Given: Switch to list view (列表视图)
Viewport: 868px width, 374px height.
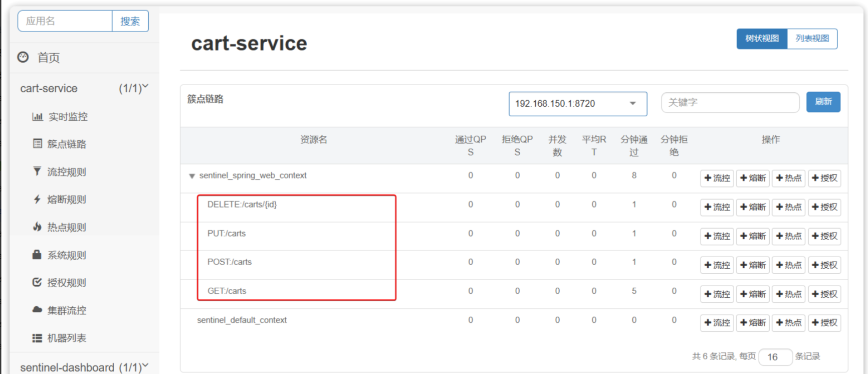Looking at the screenshot, I should (x=812, y=39).
